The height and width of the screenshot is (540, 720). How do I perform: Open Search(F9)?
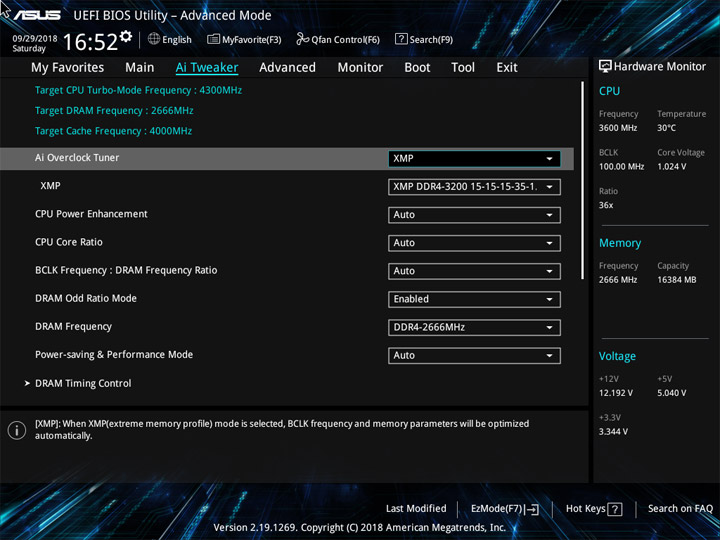click(424, 39)
